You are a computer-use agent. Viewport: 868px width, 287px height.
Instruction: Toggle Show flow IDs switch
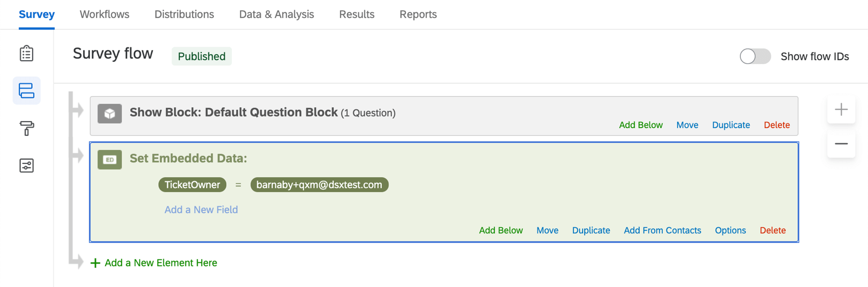pos(755,56)
